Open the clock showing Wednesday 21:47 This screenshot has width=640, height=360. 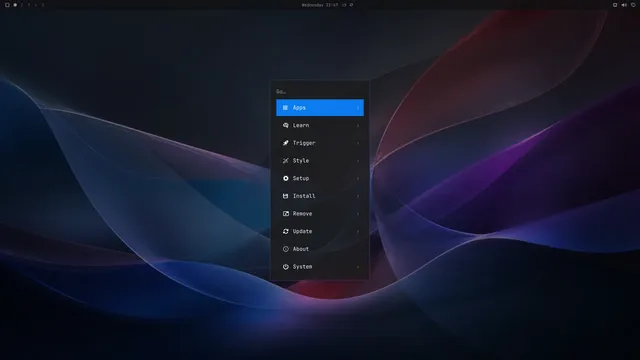tap(320, 5)
